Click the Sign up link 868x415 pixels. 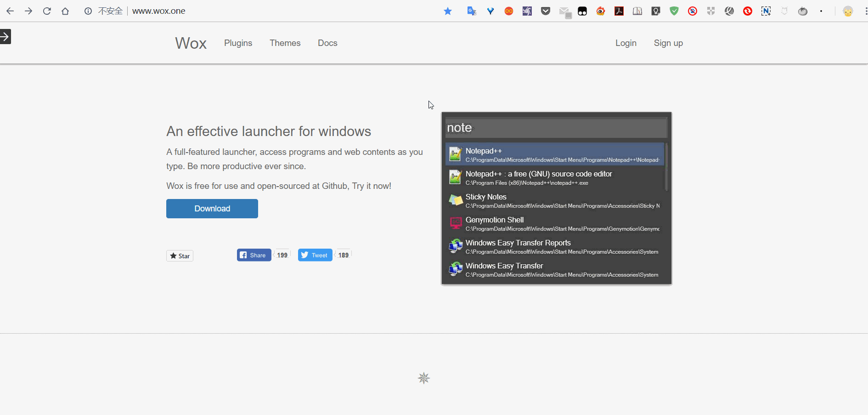click(x=668, y=43)
